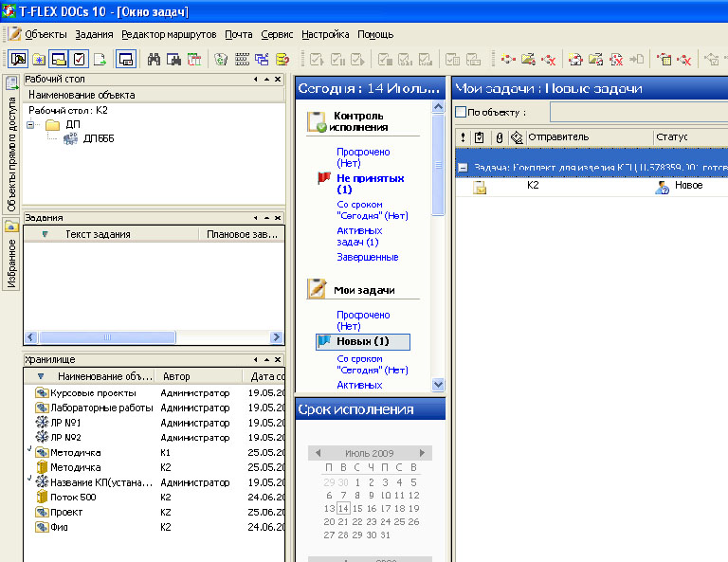
Task: Click the first route delete red X icon
Action: pos(549,59)
